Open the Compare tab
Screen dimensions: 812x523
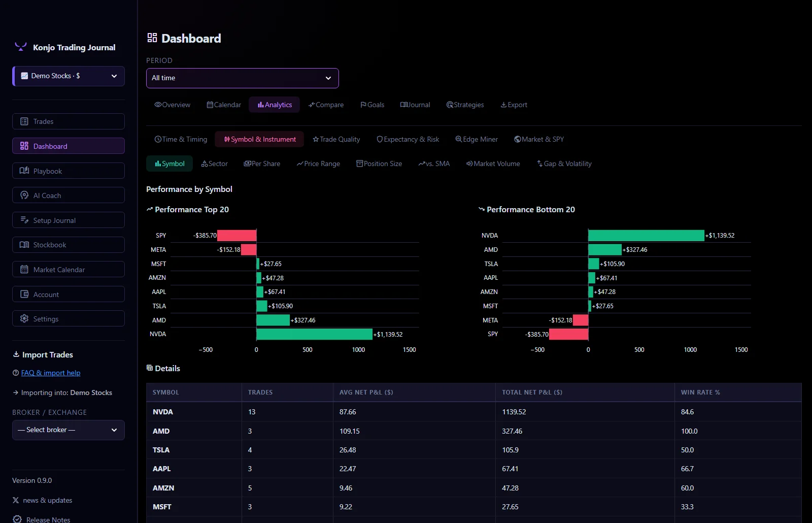coord(326,105)
